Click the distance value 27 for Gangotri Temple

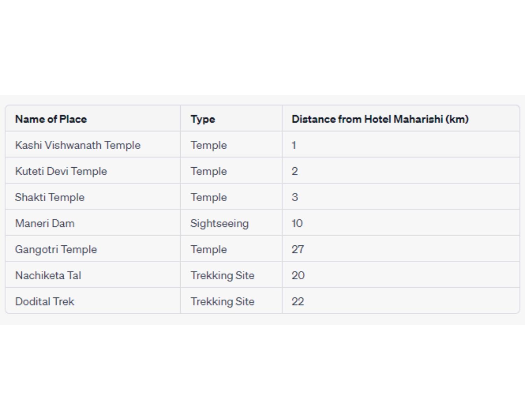(298, 249)
